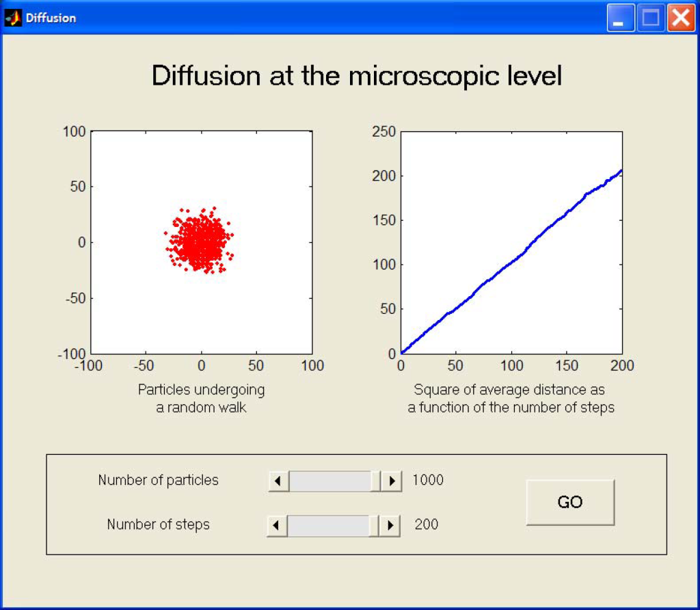The height and width of the screenshot is (610, 700).
Task: Select the particle count value 1000
Action: [x=428, y=481]
